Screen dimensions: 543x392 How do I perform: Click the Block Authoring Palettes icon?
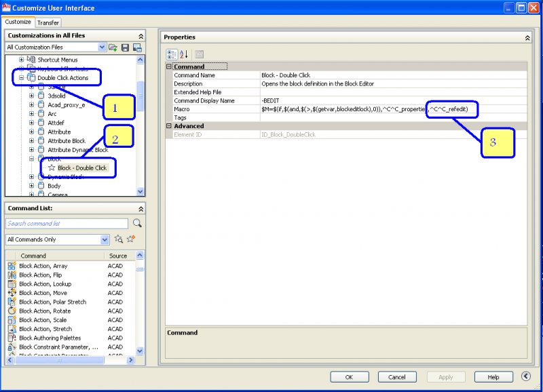12,338
